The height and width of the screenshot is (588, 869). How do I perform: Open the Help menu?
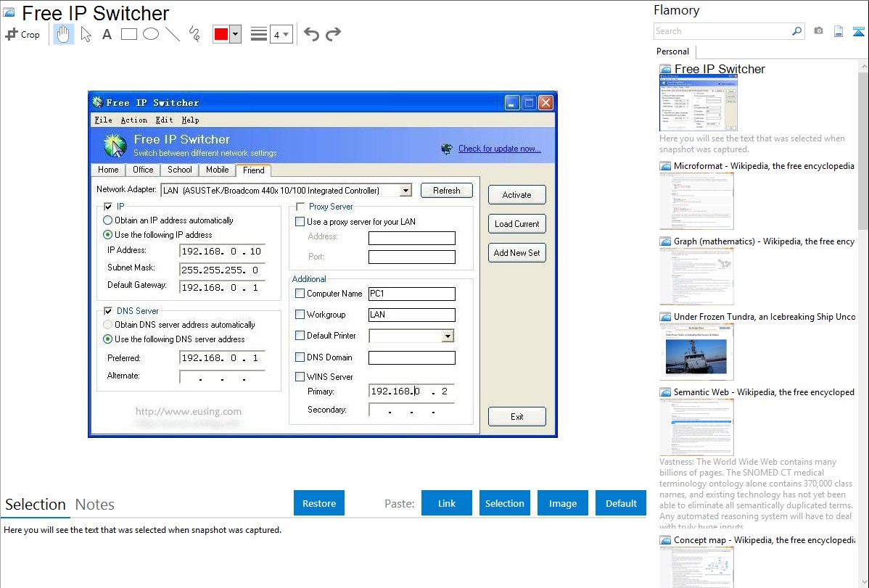point(190,120)
